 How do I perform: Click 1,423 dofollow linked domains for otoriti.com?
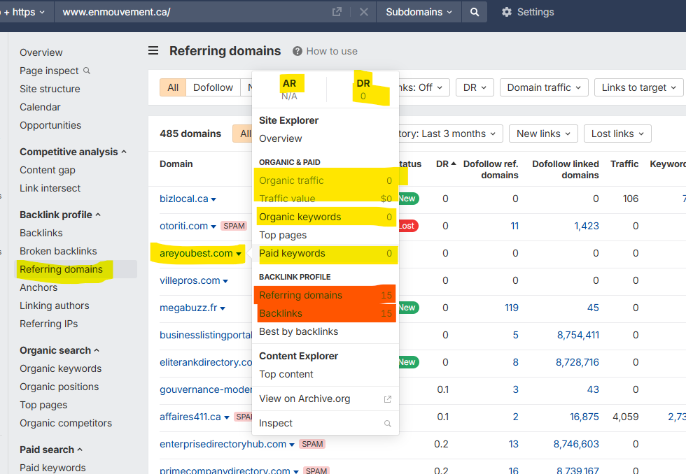click(586, 226)
